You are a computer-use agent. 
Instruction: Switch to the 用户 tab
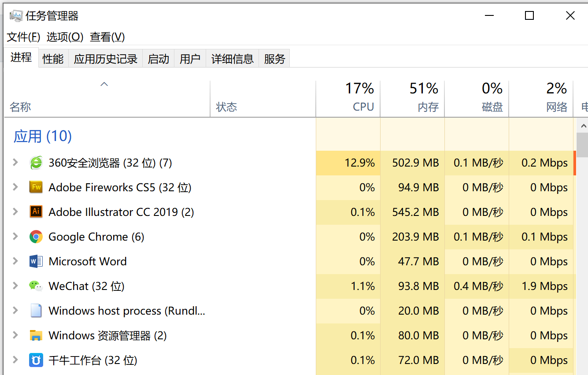(x=190, y=59)
